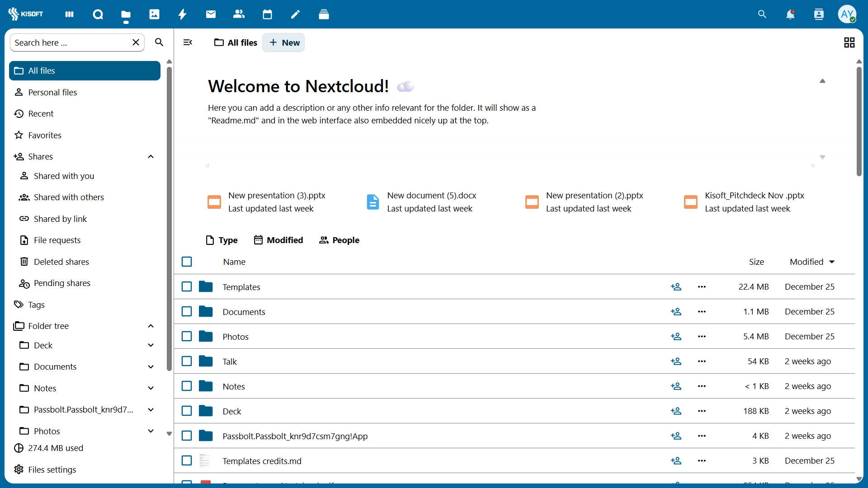Open New document (5).docx recent file
The height and width of the screenshot is (488, 868).
point(421,202)
